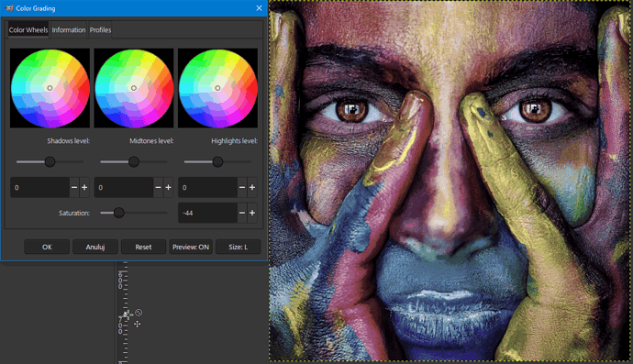
Task: Increase Midtones level with plus button
Action: (169, 187)
